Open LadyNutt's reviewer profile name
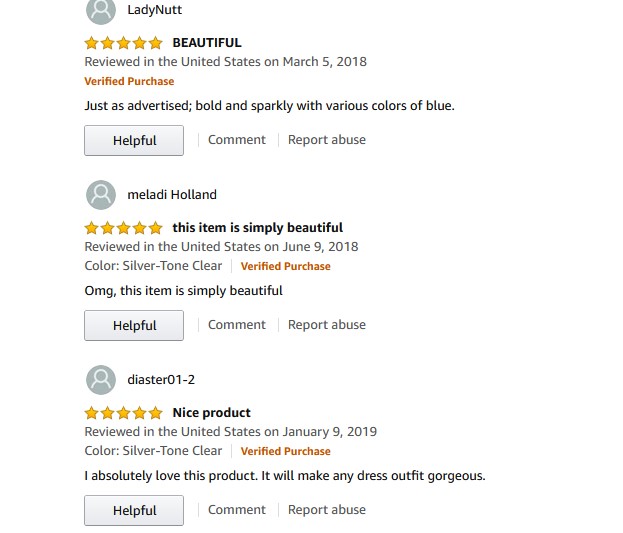The height and width of the screenshot is (533, 623). coord(155,11)
